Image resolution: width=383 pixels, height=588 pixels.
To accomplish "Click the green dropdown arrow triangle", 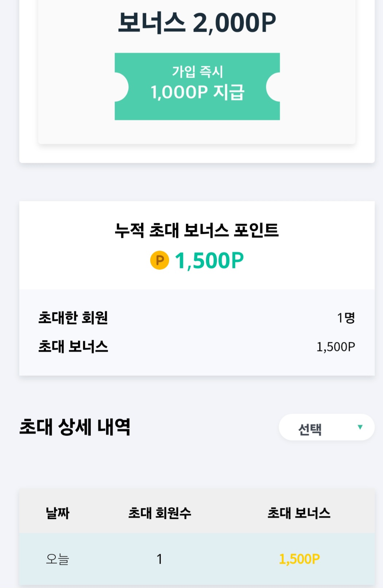I will point(360,427).
